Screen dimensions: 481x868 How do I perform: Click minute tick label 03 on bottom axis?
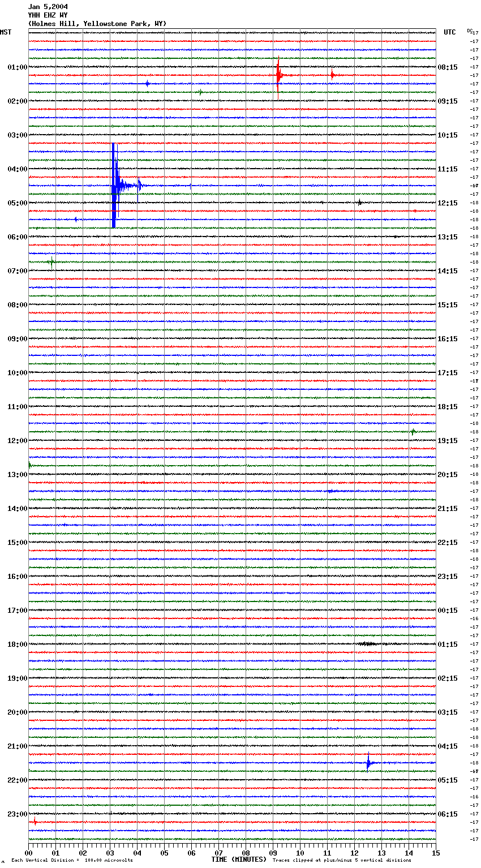point(110,853)
